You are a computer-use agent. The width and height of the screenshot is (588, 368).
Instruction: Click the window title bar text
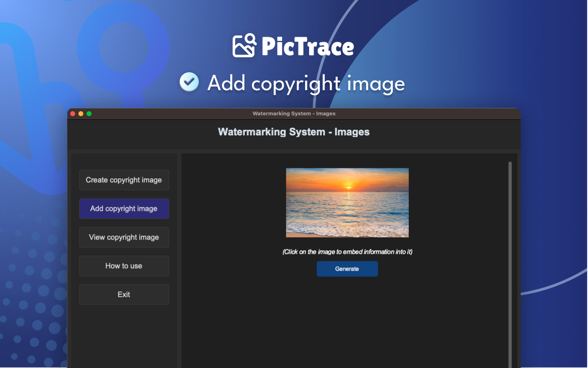[294, 114]
